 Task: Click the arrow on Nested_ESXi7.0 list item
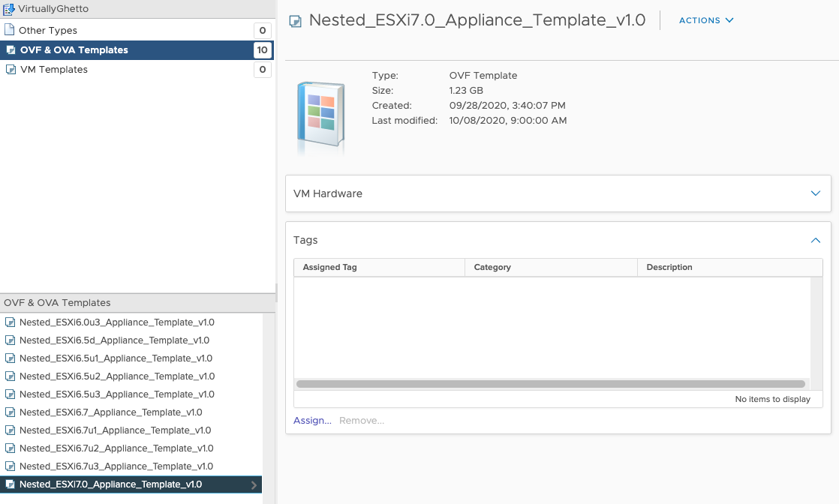[254, 485]
